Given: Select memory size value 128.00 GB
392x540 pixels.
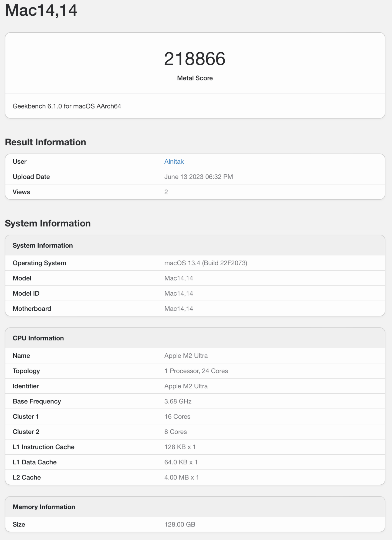Looking at the screenshot, I should [180, 524].
